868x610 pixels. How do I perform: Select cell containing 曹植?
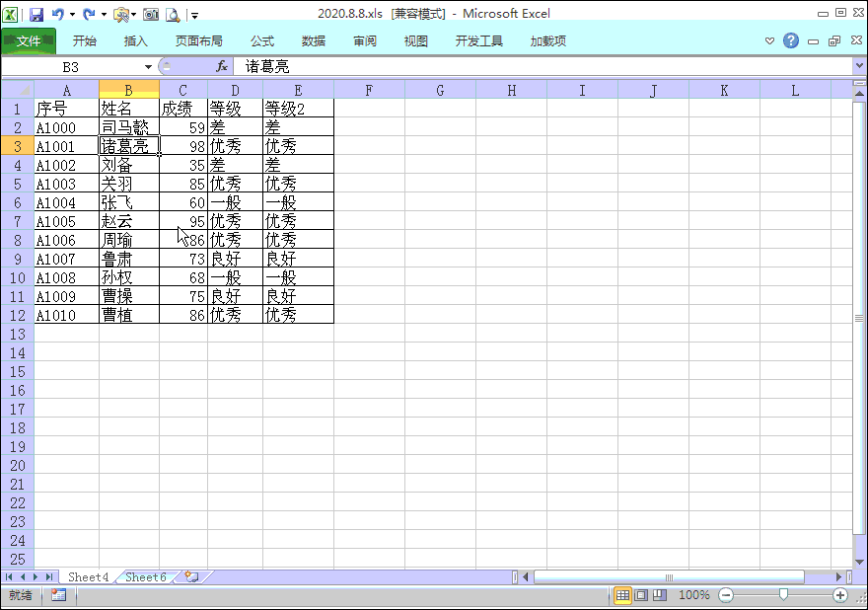129,315
